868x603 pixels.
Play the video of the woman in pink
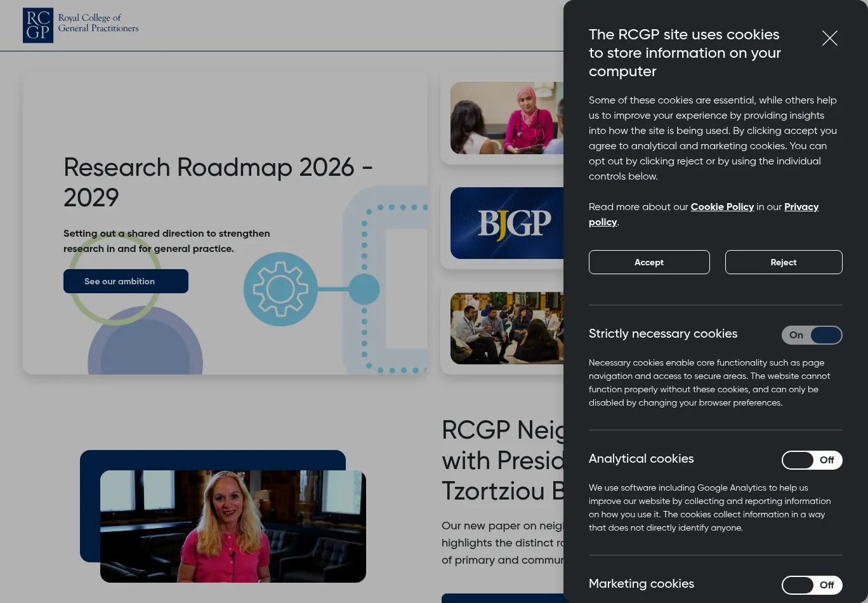233,526
